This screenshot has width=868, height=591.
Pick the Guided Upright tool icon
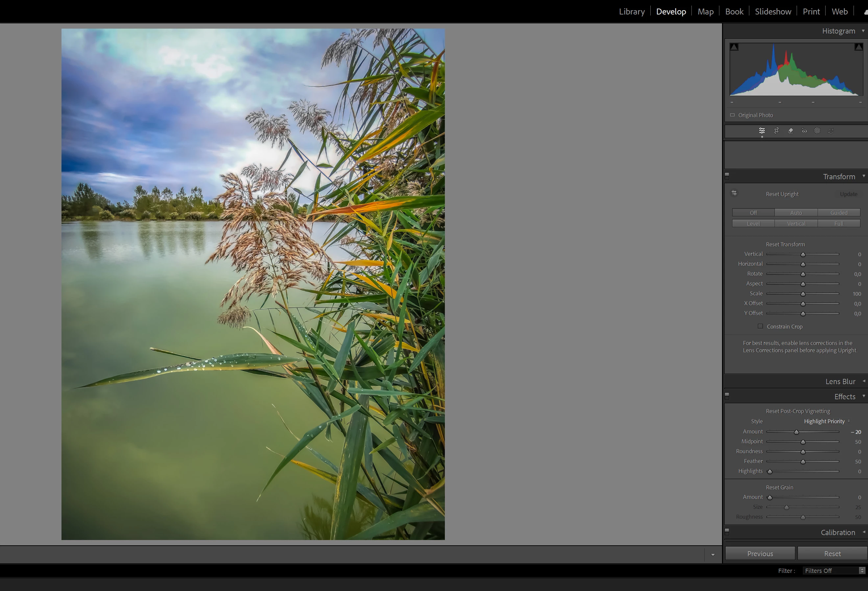click(x=734, y=193)
